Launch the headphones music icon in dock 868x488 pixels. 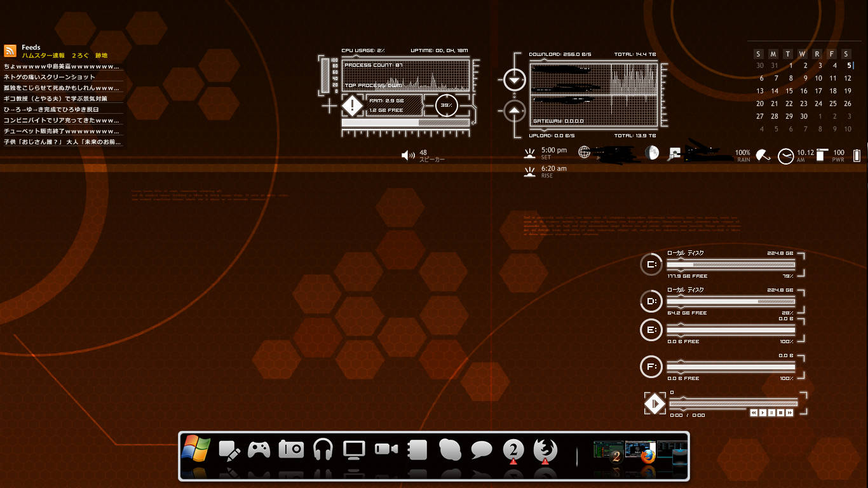323,449
